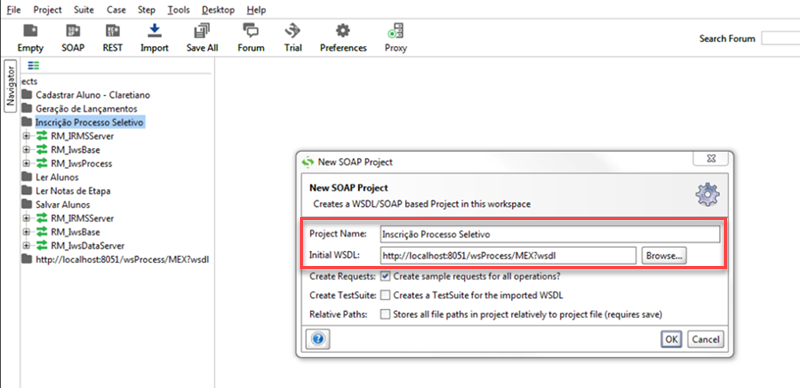Screen dimensions: 800x388
Task: Click the navigator view options icon
Action: tap(34, 65)
